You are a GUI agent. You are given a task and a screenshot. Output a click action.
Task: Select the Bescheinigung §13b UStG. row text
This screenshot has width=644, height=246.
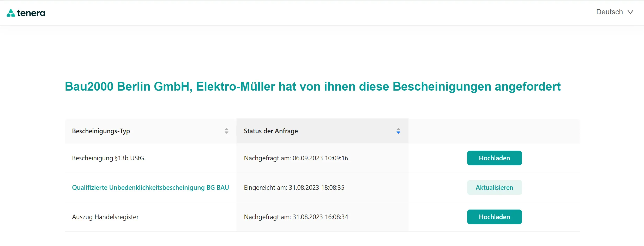(109, 158)
